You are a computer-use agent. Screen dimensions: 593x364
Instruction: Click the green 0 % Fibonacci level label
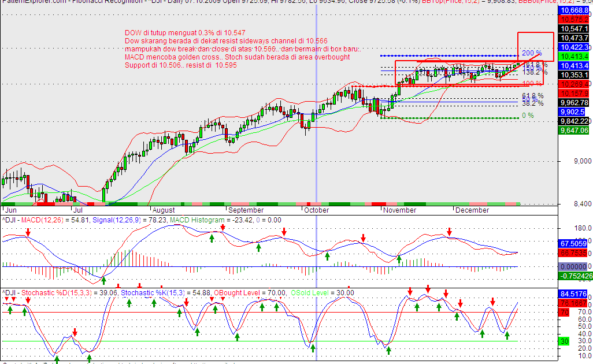click(x=528, y=116)
